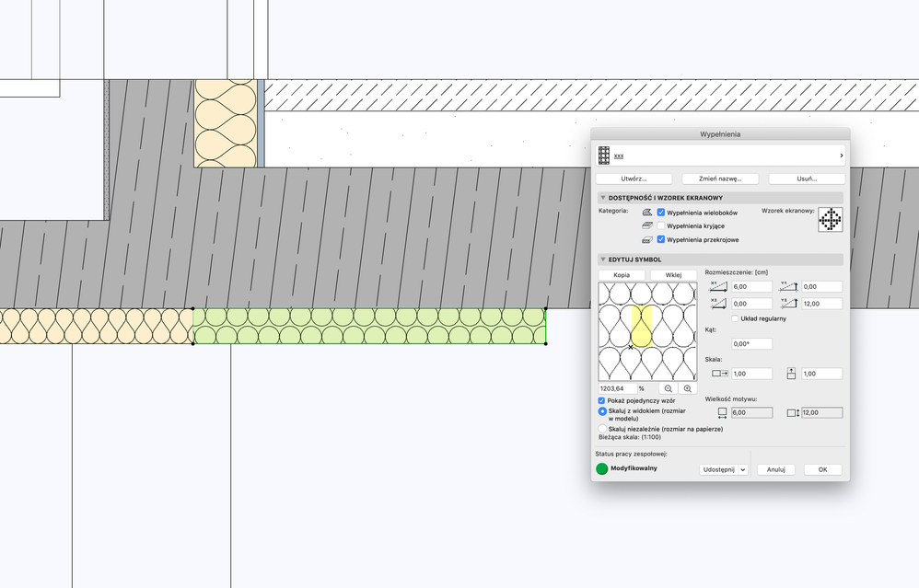Click the horizontal Skala field

[752, 374]
